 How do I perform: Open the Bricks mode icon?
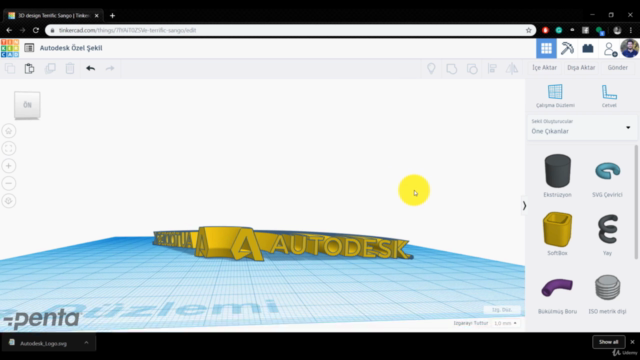pyautogui.click(x=588, y=49)
